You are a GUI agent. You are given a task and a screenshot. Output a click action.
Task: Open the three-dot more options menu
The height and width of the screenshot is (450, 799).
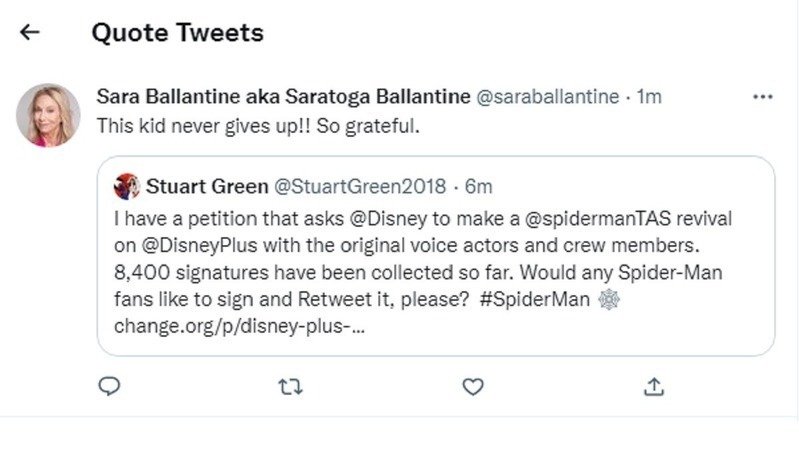(762, 97)
